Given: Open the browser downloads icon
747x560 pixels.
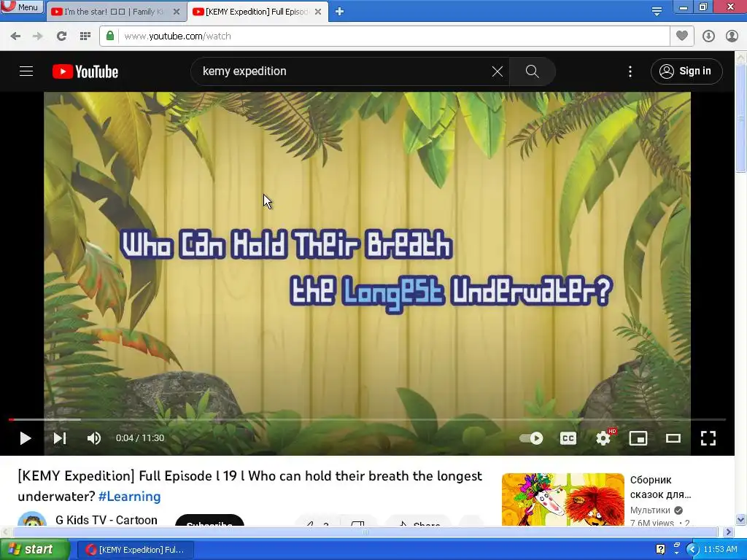Looking at the screenshot, I should pyautogui.click(x=708, y=36).
